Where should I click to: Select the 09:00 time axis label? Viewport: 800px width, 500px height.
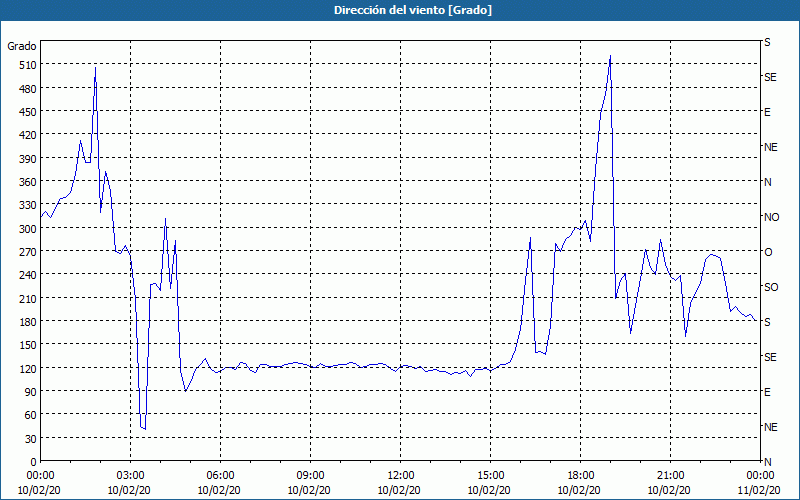tap(310, 476)
